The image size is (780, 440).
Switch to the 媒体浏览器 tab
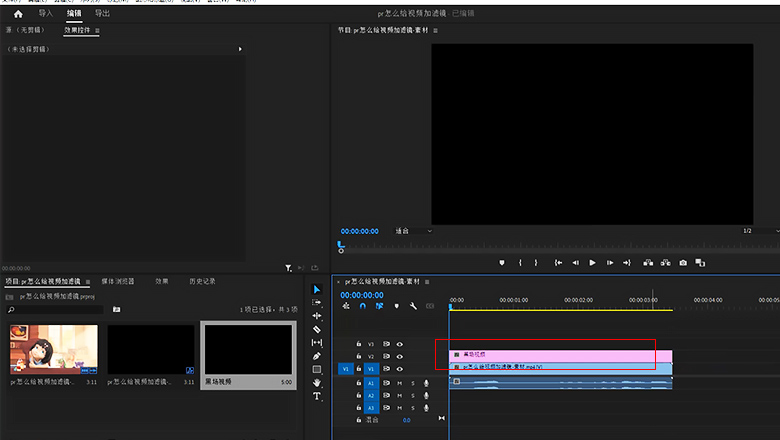tap(118, 282)
